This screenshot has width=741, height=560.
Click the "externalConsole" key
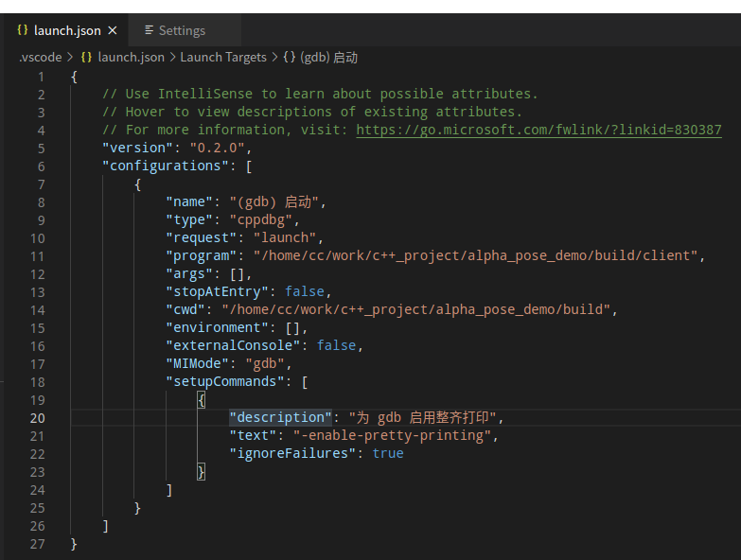[233, 345]
